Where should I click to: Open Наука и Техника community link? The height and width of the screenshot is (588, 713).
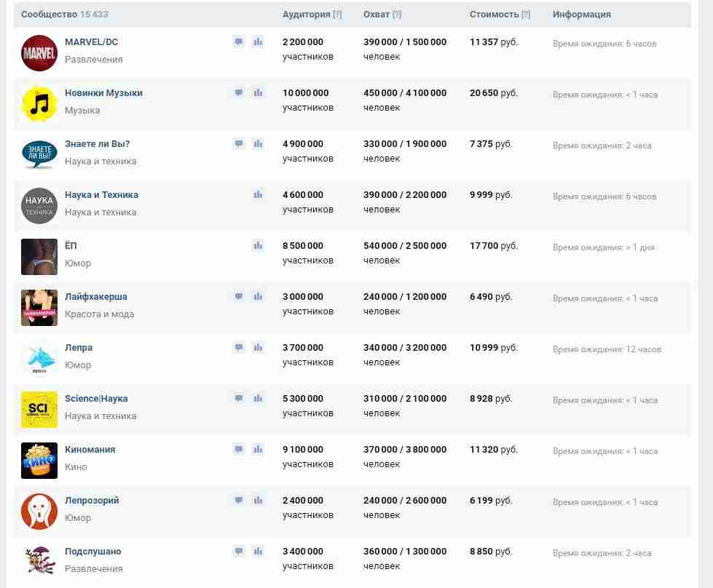coord(101,194)
